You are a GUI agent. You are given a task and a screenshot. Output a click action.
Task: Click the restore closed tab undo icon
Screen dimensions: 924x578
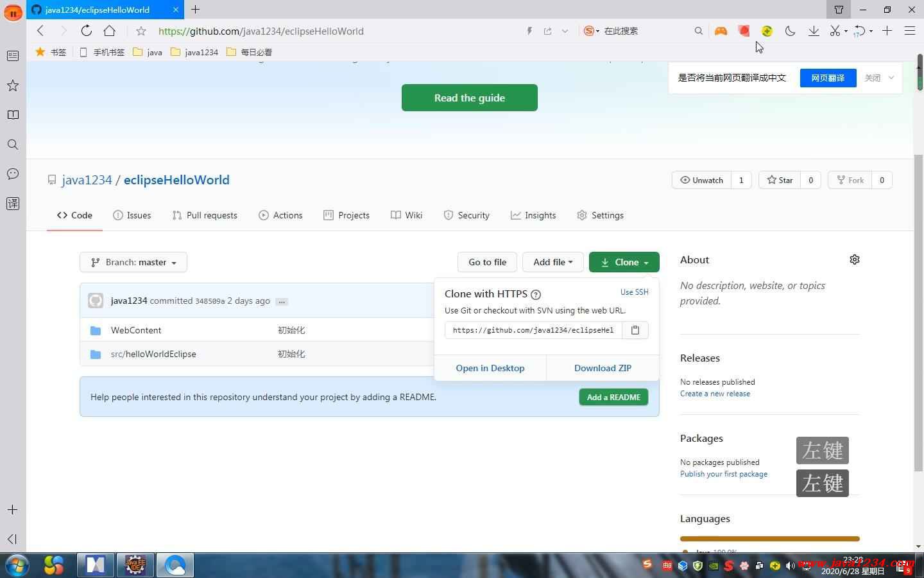(860, 31)
